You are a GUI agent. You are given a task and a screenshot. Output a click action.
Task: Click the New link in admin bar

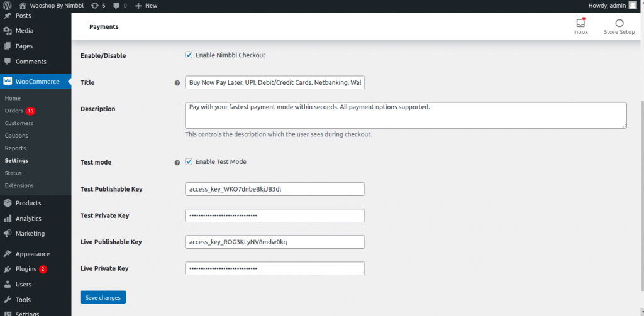click(151, 6)
